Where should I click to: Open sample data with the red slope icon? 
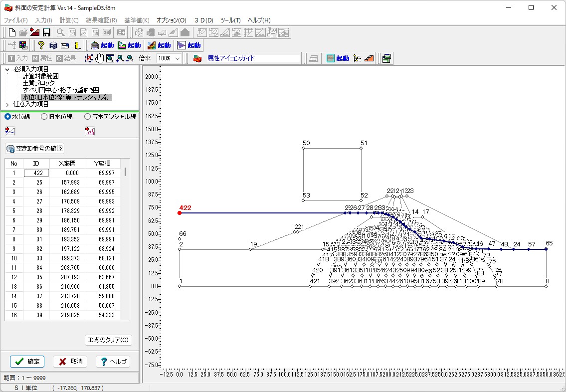(x=34, y=32)
